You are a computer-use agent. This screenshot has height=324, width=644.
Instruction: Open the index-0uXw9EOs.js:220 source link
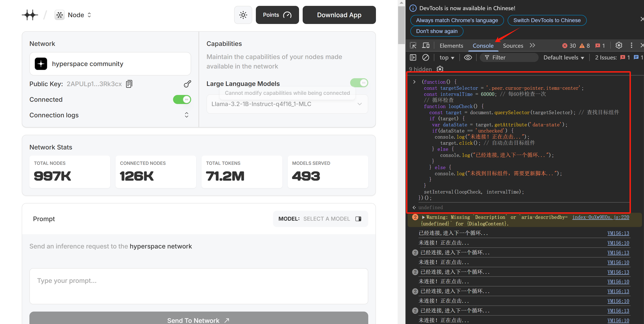[601, 217]
